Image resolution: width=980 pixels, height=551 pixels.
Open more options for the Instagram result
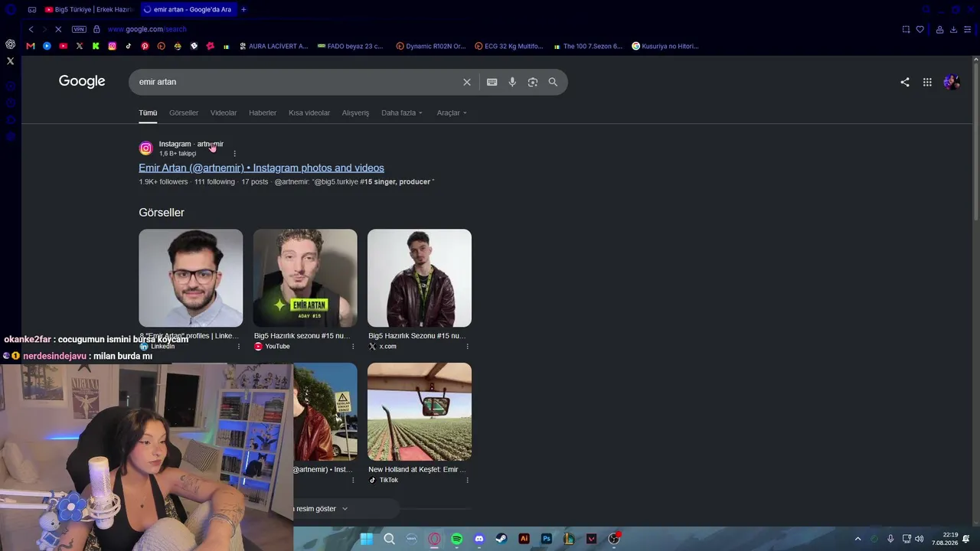click(234, 154)
